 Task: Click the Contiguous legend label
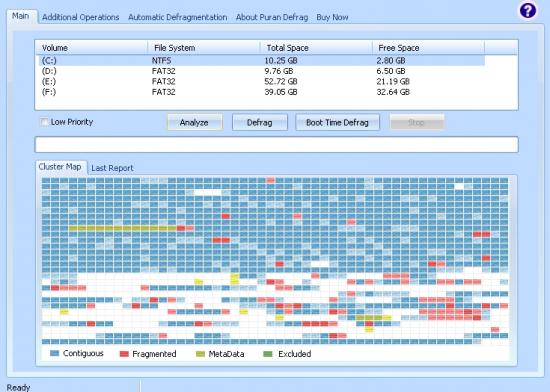(x=83, y=353)
